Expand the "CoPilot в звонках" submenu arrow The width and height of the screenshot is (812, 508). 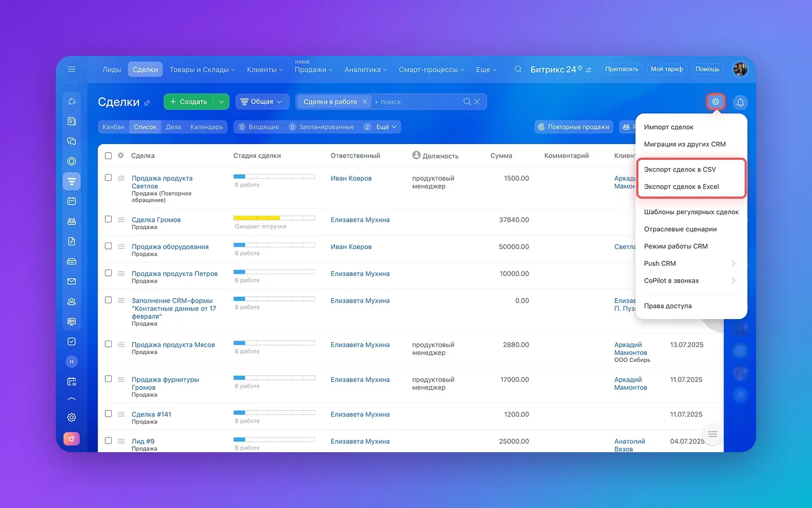[733, 281]
